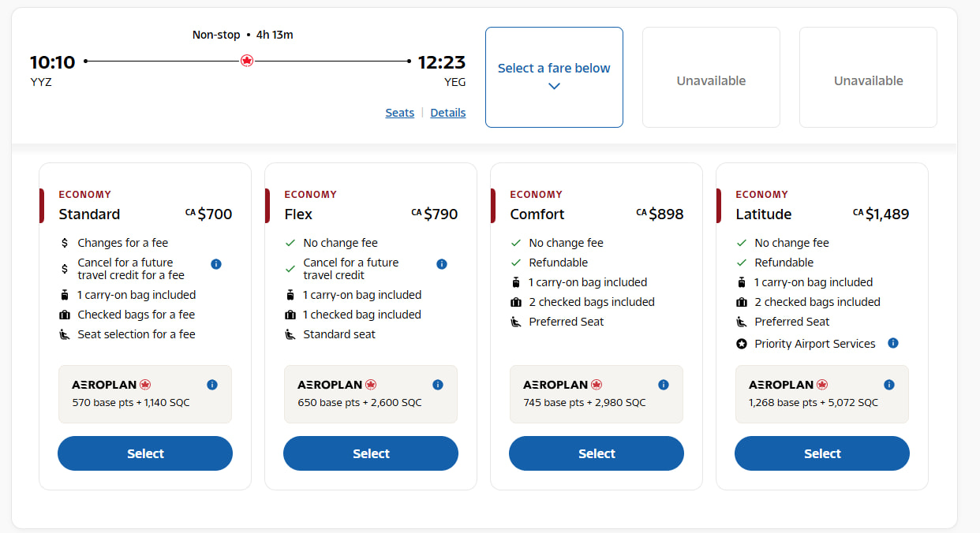Screen dimensions: 980x533
Task: Click checkmark icon beside Comfort Refundable
Action: tap(516, 263)
